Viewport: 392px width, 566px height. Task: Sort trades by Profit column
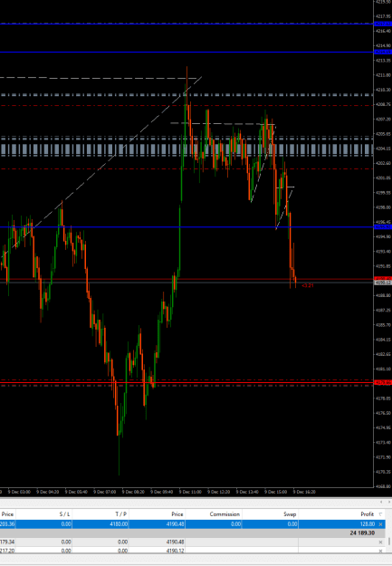(x=367, y=514)
